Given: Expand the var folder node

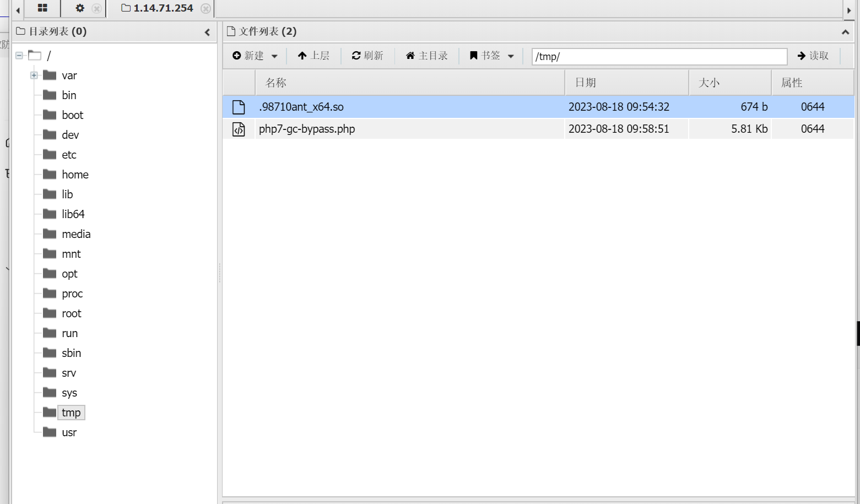Looking at the screenshot, I should 34,75.
